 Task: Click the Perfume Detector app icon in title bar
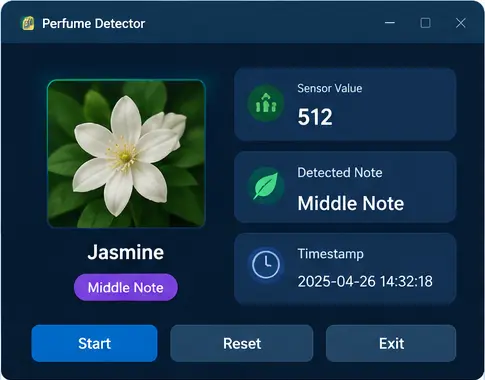28,23
